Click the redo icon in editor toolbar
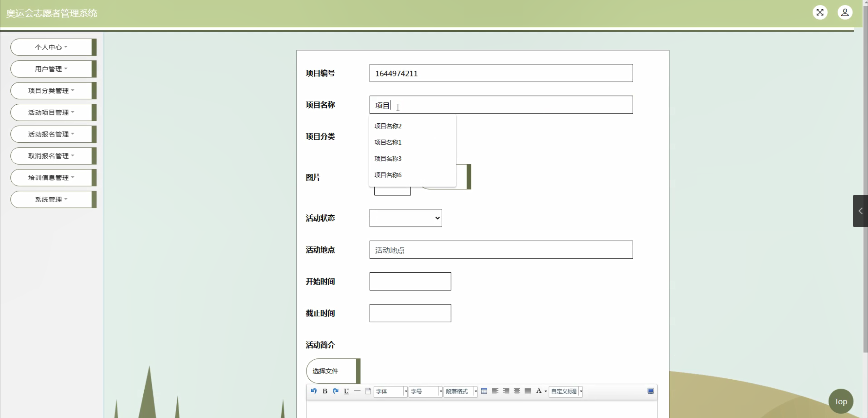This screenshot has height=418, width=868. click(336, 391)
